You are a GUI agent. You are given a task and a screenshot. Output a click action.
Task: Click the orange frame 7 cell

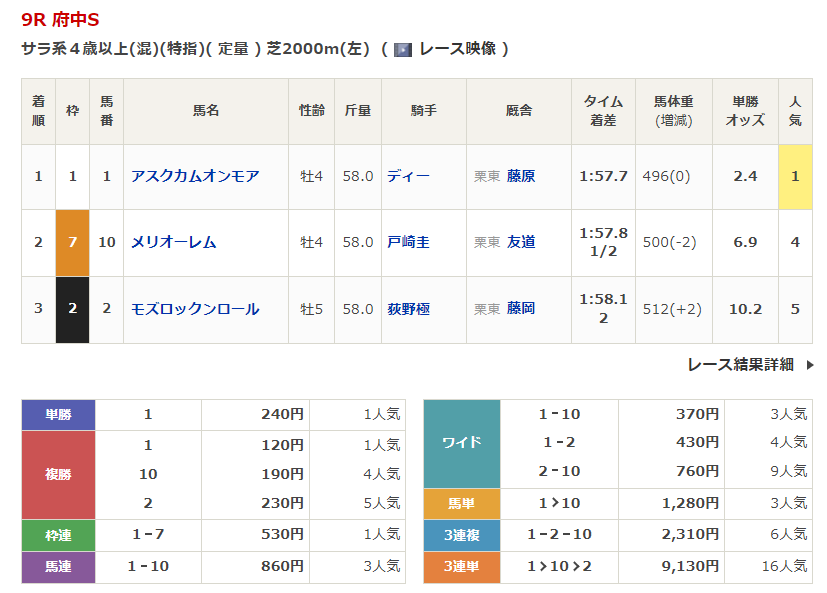click(72, 242)
